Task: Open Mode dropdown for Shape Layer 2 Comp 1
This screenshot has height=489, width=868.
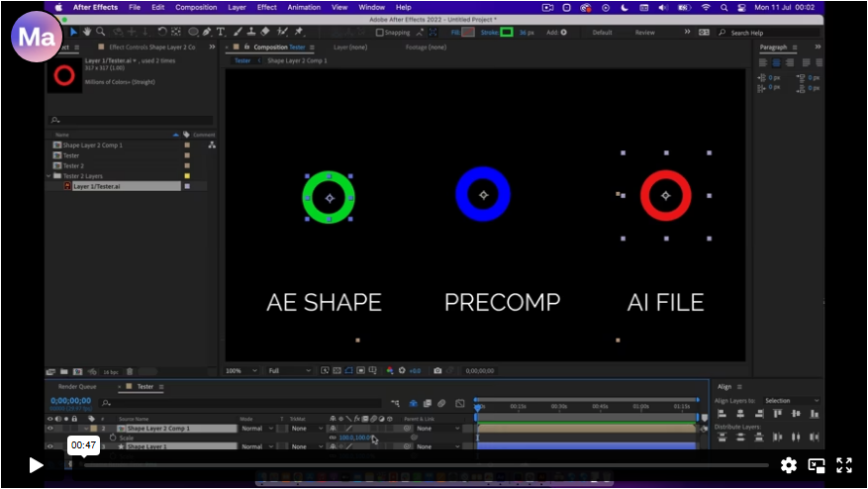Action: pyautogui.click(x=257, y=428)
